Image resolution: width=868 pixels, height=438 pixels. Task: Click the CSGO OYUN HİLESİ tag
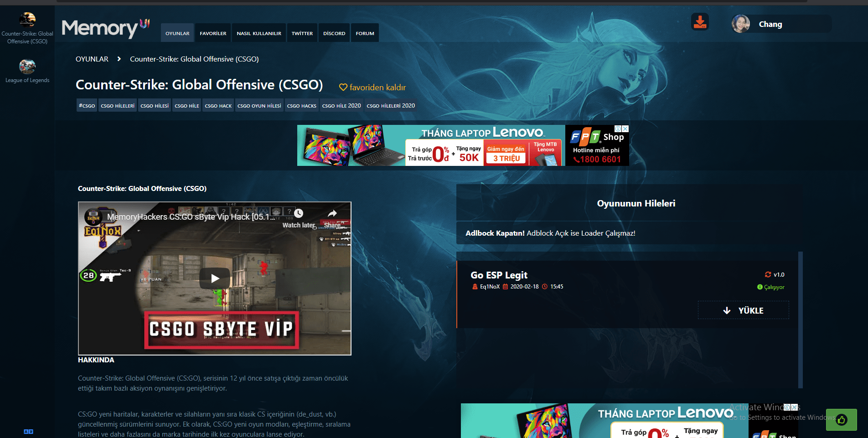(x=259, y=106)
